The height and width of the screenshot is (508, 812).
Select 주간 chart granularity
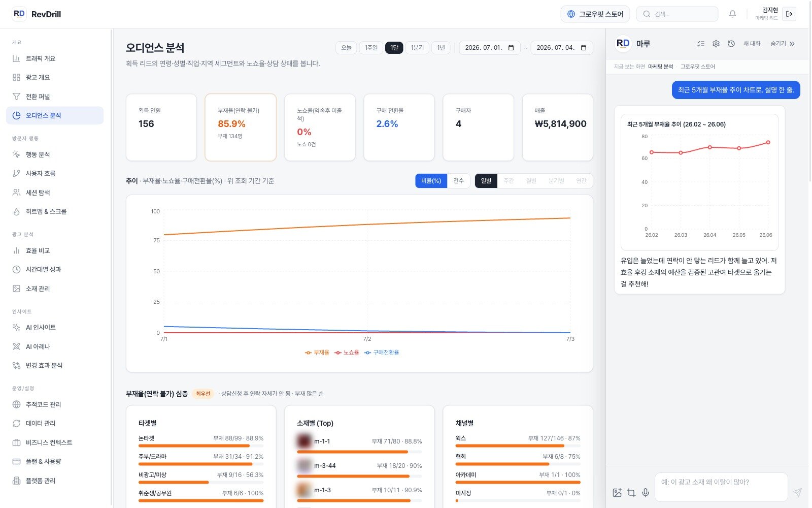click(509, 181)
